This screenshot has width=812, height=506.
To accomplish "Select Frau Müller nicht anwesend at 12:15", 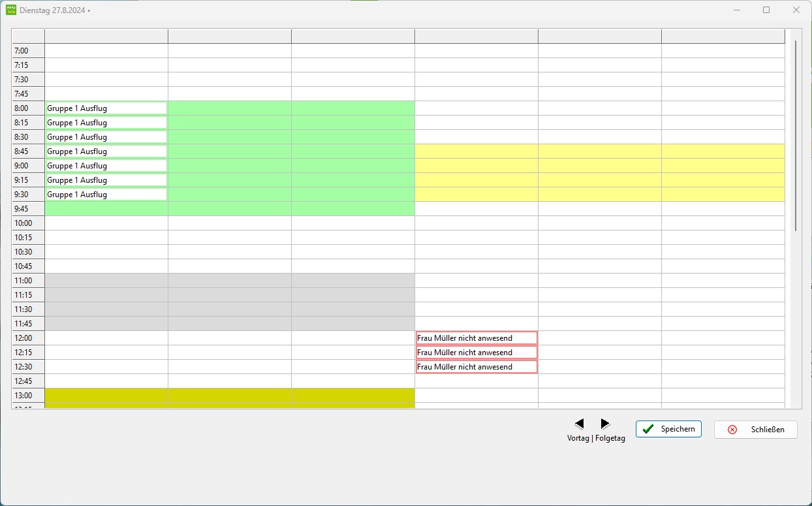I will [476, 353].
